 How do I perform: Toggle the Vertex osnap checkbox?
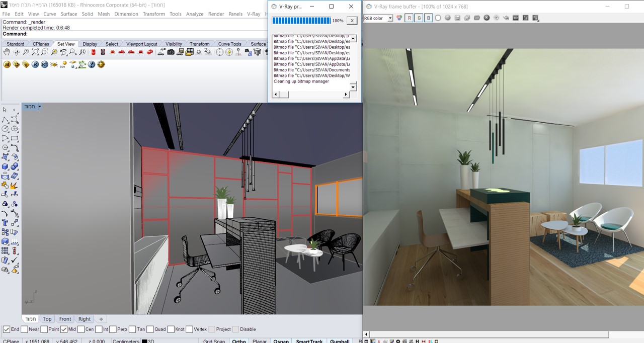pos(189,329)
